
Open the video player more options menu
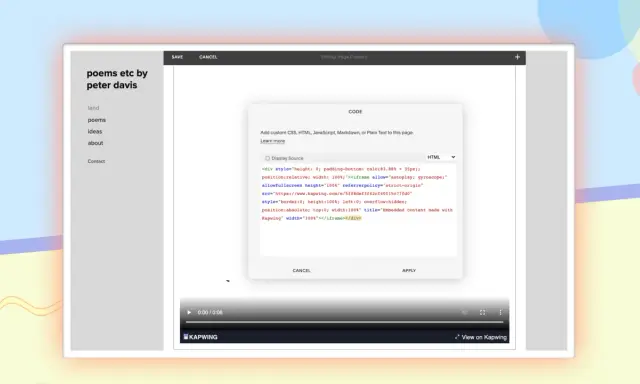pyautogui.click(x=500, y=313)
